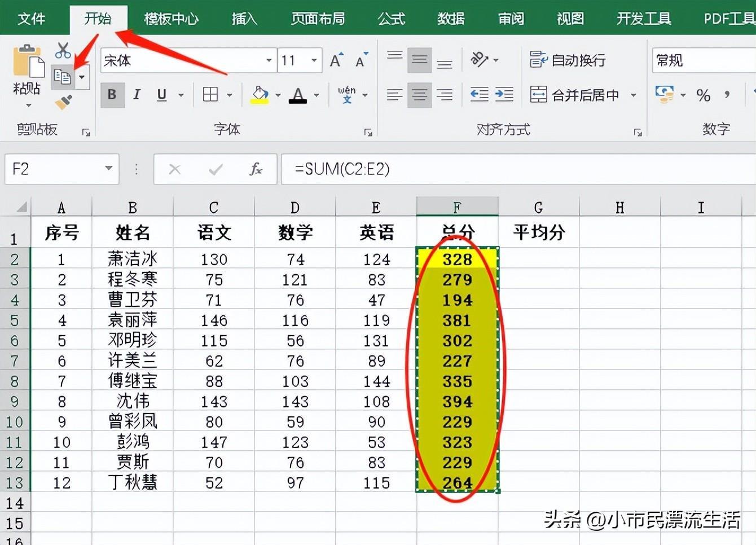This screenshot has width=756, height=545.
Task: Open the clipboard group dialog launcher
Action: [86, 133]
